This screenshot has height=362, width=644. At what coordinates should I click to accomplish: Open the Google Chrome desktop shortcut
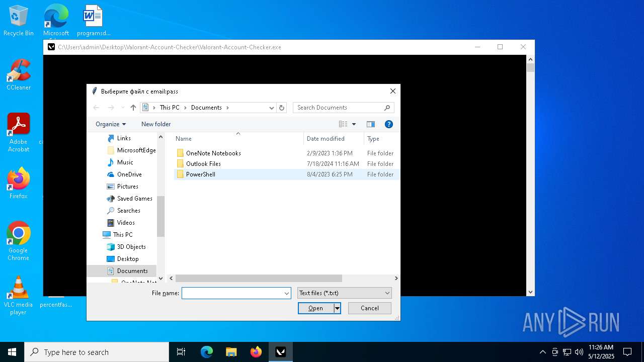19,241
